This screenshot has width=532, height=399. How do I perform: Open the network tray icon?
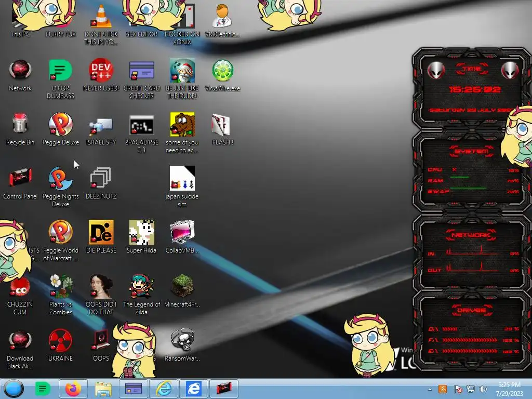pyautogui.click(x=471, y=389)
